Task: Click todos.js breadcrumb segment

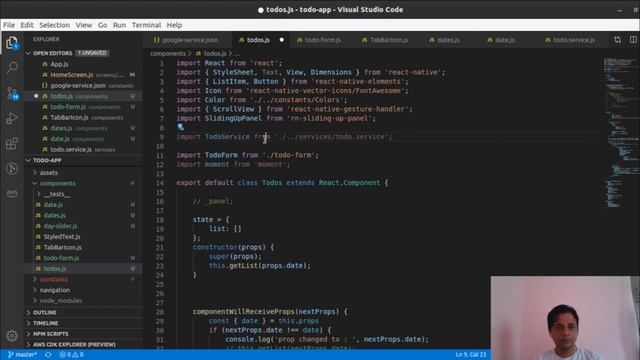Action: tap(214, 53)
